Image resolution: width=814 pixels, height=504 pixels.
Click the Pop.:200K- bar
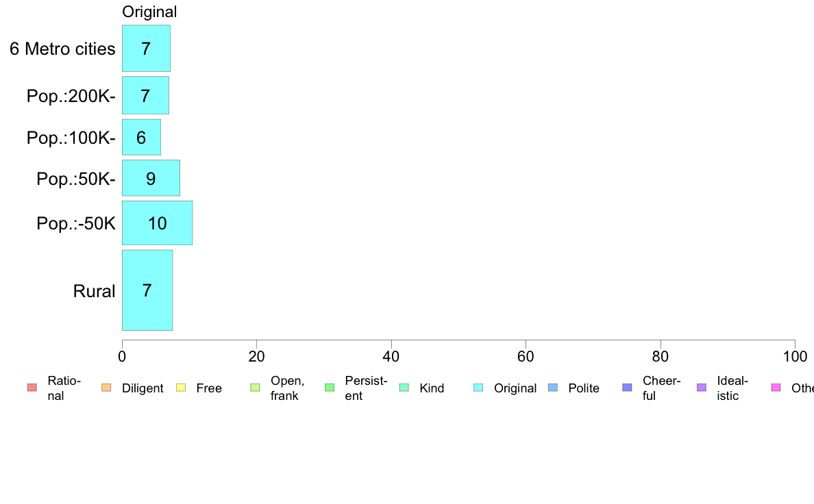point(145,95)
